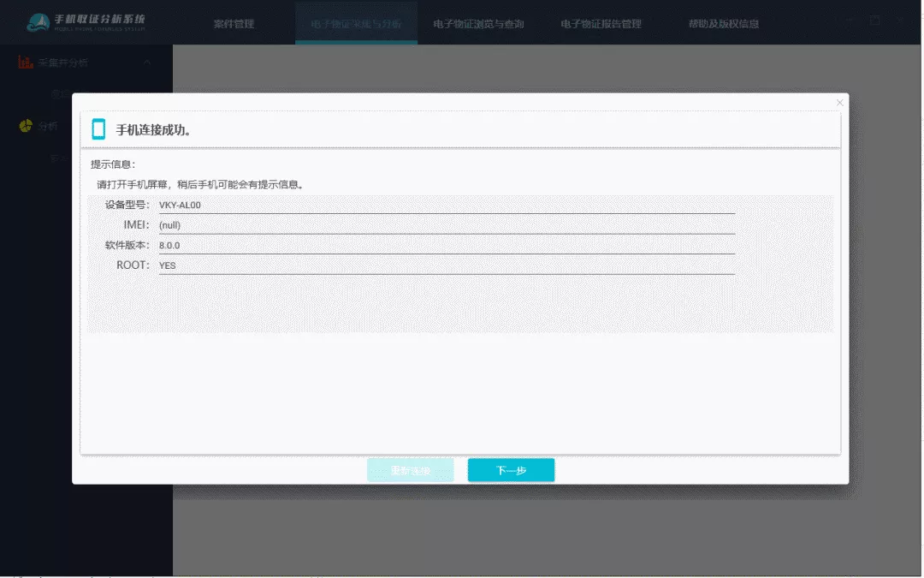Screen dimensions: 924x578
Task: Click the bar chart icon beside 采集并分析
Action: click(26, 63)
